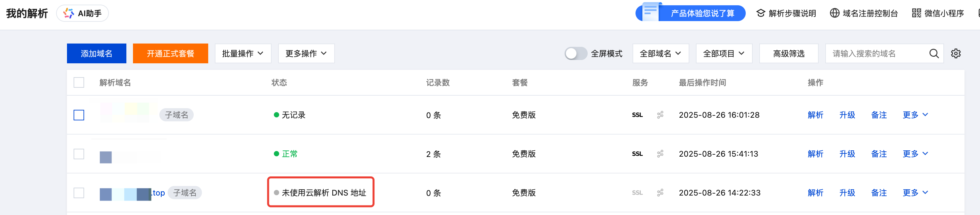The width and height of the screenshot is (980, 215).
Task: Click the share icon in second row
Action: pos(660,154)
